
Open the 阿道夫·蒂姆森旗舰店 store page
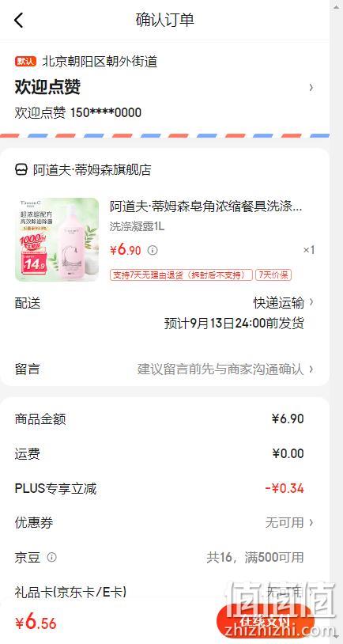[92, 169]
